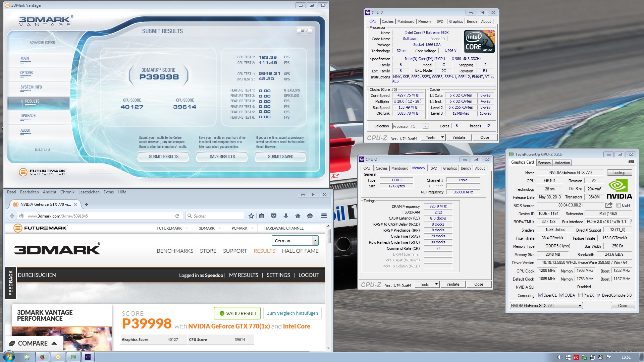This screenshot has height=362, width=644.
Task: Close the NVIDIA GeForce GTX 770 browser tab
Action: [x=75, y=204]
